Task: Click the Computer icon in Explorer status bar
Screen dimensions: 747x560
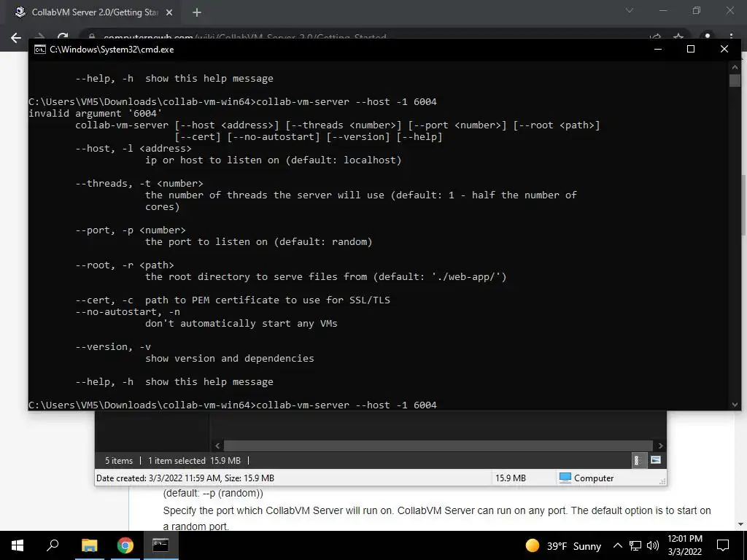Action: pos(565,478)
